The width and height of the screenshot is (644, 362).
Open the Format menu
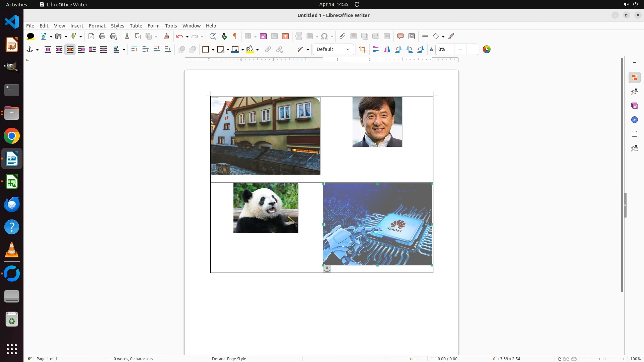coord(97,25)
